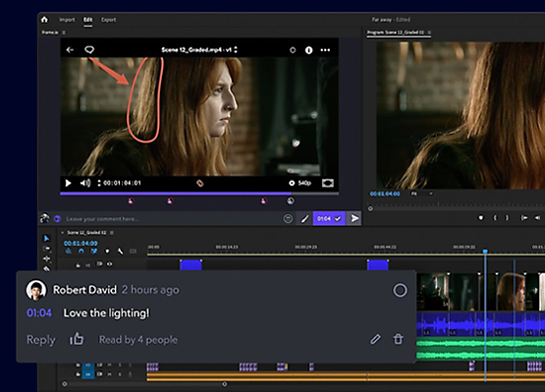Send the comment with the arrow button
545x392 pixels.
click(x=354, y=218)
